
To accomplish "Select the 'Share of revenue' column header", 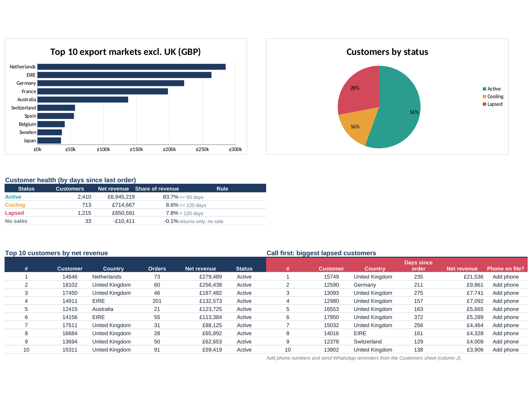I will [x=157, y=189].
